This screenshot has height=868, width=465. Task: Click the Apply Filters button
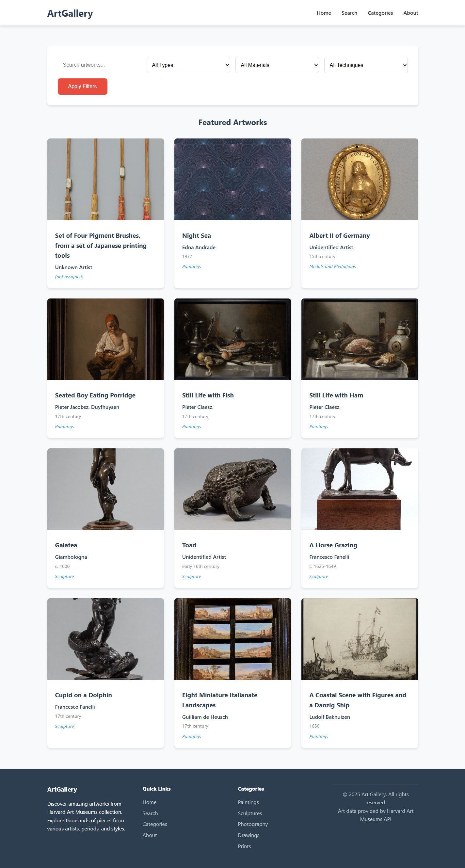click(83, 87)
